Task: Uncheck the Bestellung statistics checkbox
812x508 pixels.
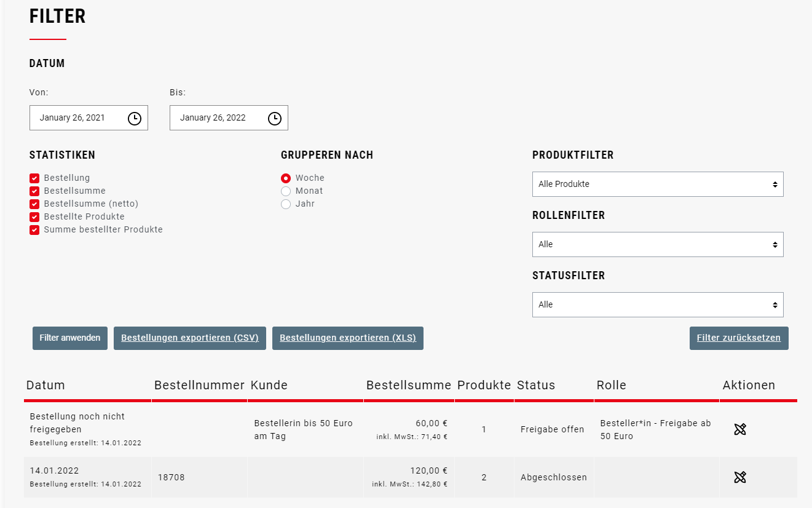Action: (x=34, y=178)
